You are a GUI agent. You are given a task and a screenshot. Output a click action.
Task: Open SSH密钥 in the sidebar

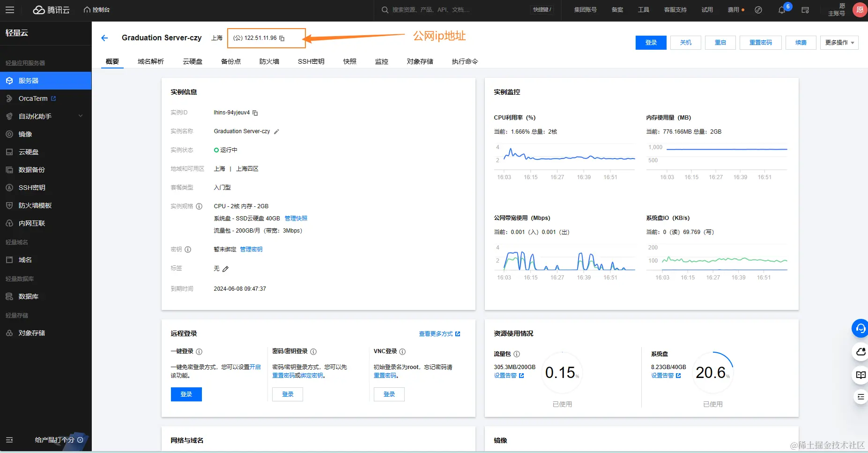pos(46,188)
